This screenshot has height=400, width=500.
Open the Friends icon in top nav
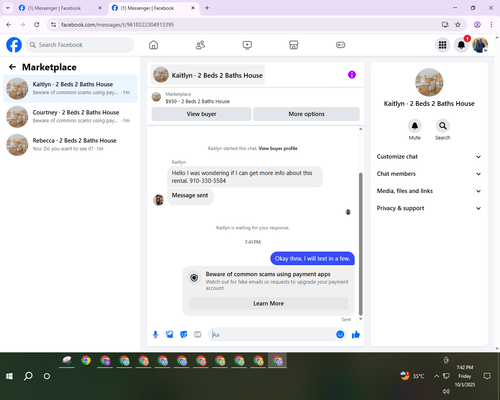tap(200, 45)
